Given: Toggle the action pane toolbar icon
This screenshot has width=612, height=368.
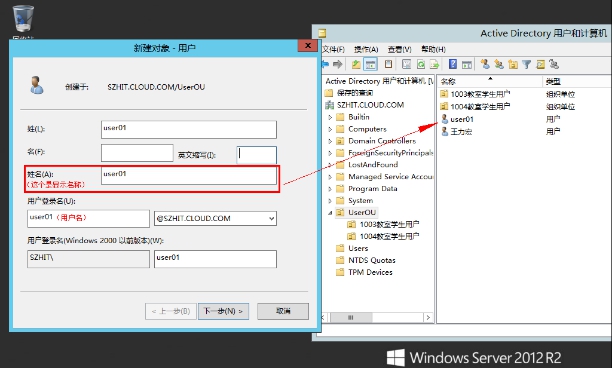Looking at the screenshot, I should click(467, 64).
